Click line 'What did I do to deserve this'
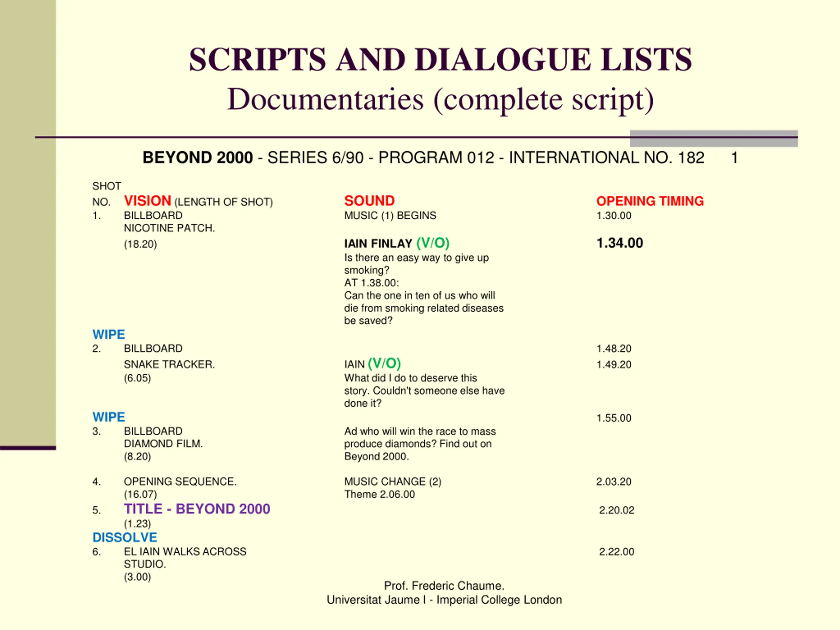This screenshot has height=630, width=840. point(410,378)
